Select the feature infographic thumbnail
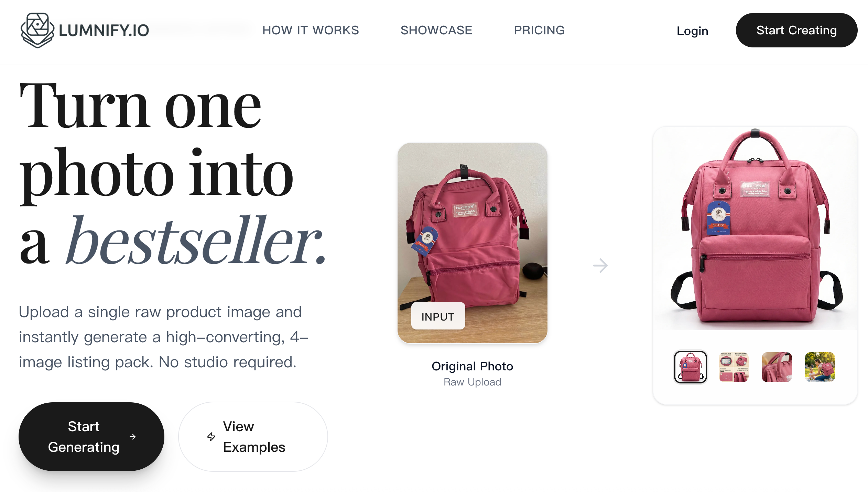 734,367
